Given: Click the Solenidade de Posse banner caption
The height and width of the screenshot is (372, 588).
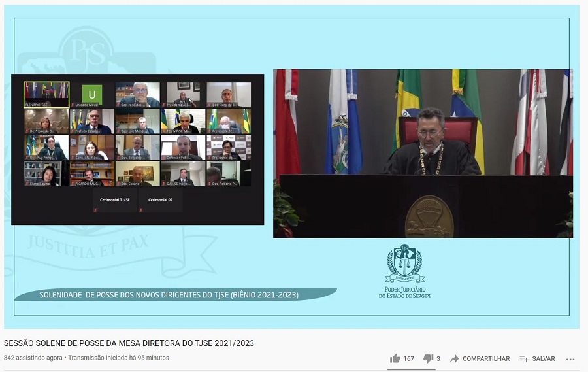Looking at the screenshot, I should 170,295.
